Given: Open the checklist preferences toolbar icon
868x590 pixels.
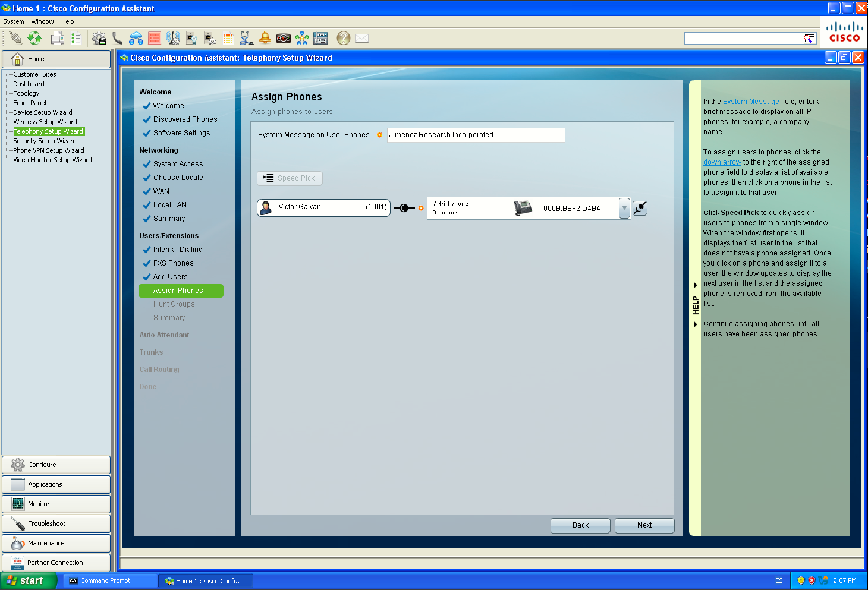Looking at the screenshot, I should coord(76,39).
